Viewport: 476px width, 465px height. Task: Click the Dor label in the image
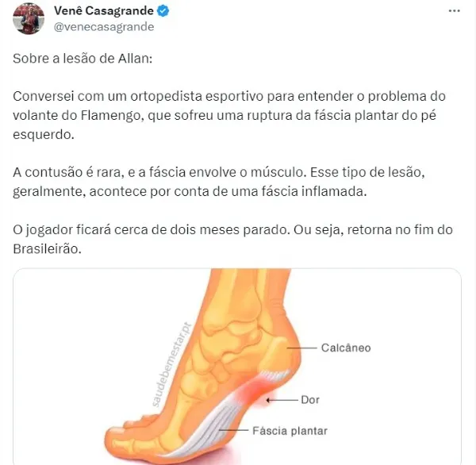pos(310,400)
